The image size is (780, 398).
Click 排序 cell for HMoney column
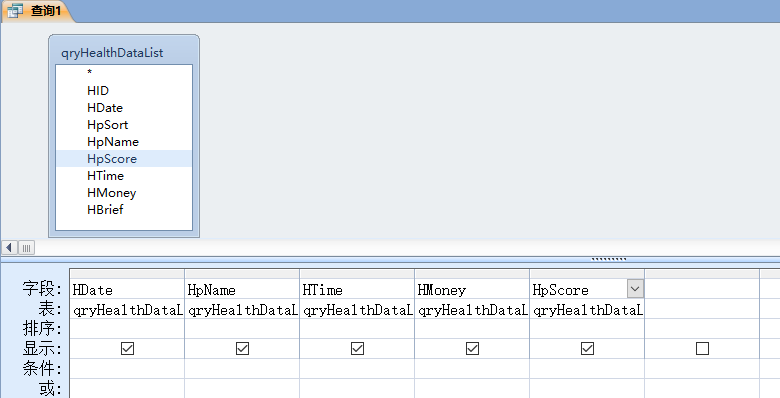point(472,329)
